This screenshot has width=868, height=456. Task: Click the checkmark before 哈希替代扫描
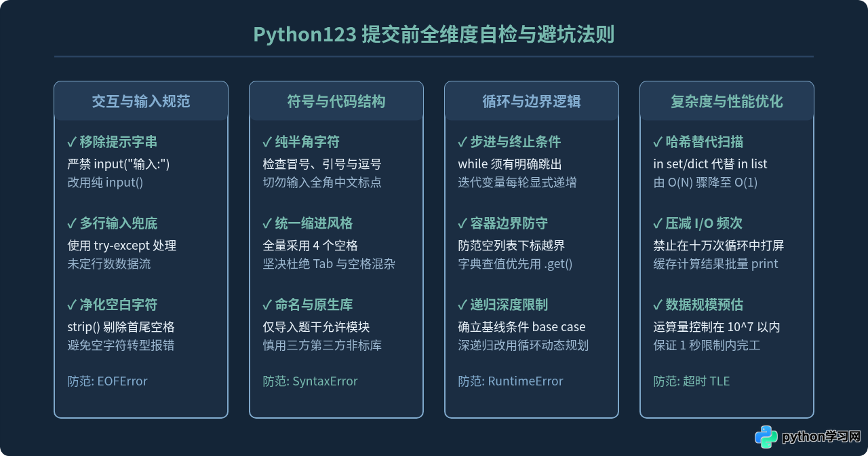[x=658, y=142]
